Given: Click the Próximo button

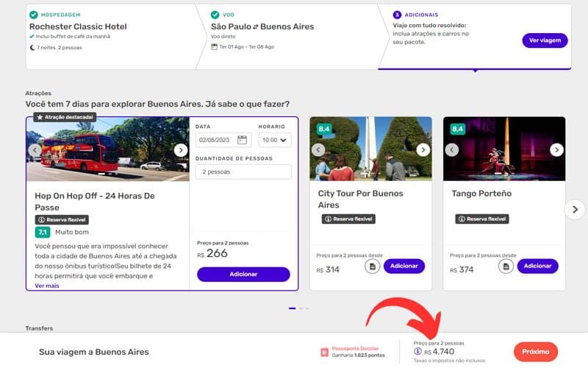Looking at the screenshot, I should tap(536, 352).
